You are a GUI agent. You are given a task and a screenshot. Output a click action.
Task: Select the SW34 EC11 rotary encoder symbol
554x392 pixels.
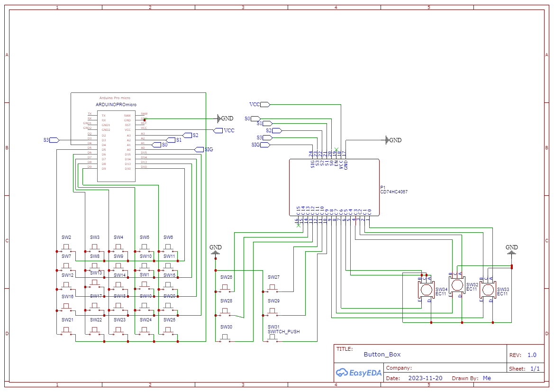click(x=426, y=290)
